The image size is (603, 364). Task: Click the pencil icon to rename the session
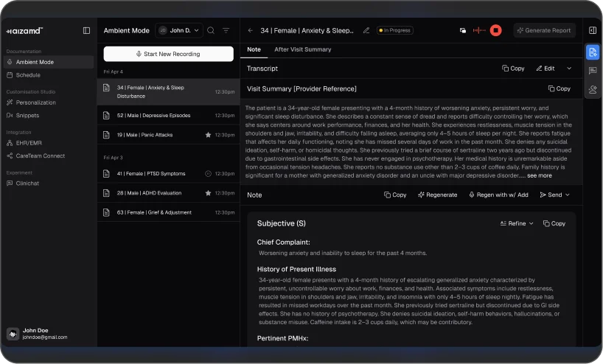[366, 30]
